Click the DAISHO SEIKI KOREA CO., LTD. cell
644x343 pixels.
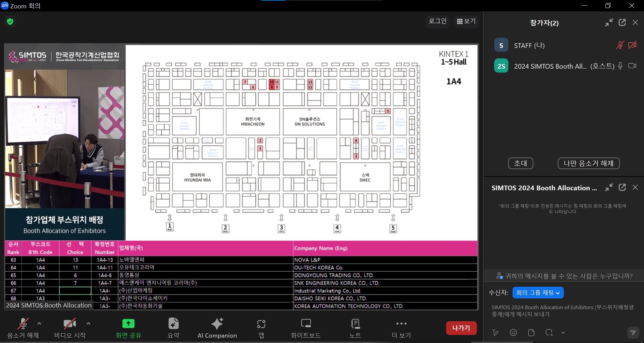[385, 298]
